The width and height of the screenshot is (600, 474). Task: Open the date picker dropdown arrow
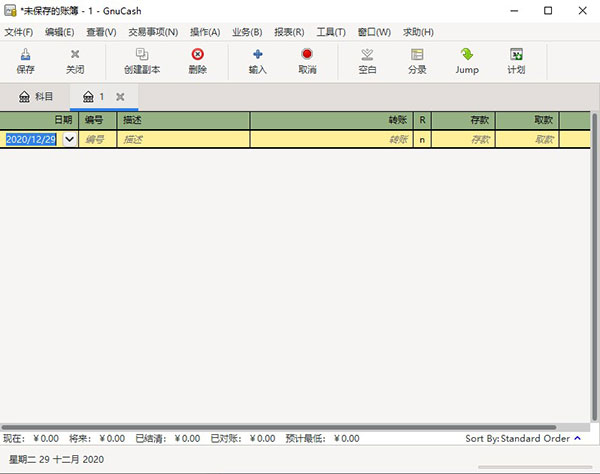click(69, 140)
